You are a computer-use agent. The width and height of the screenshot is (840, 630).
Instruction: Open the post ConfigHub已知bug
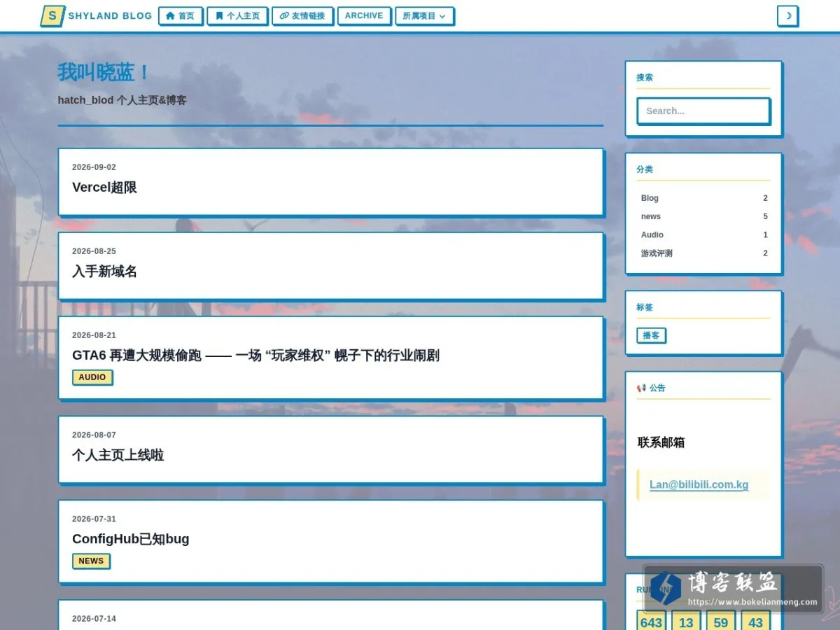click(x=130, y=539)
